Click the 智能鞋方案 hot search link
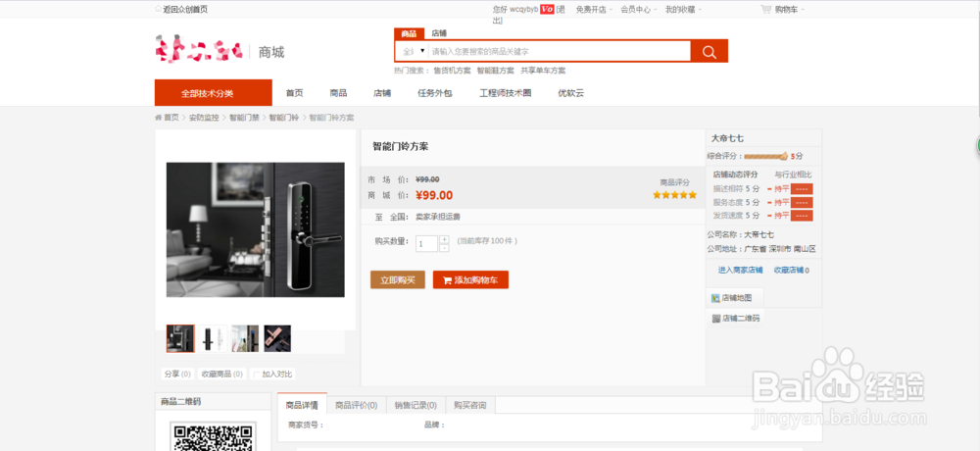This screenshot has width=980, height=451. click(496, 71)
